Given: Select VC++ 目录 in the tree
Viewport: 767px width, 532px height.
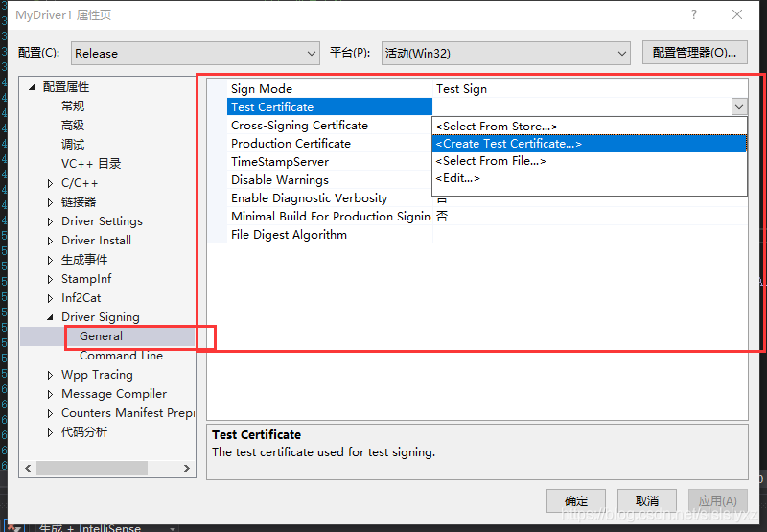Looking at the screenshot, I should click(91, 163).
